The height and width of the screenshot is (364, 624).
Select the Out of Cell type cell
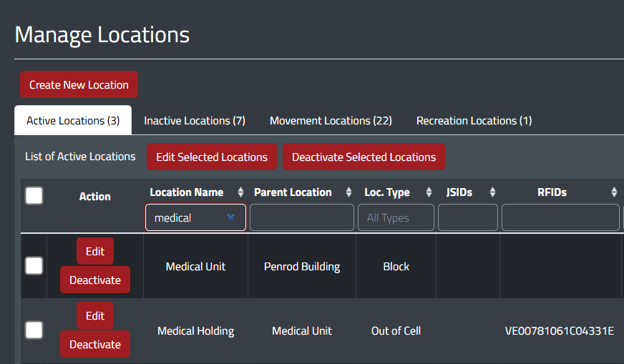click(x=396, y=331)
